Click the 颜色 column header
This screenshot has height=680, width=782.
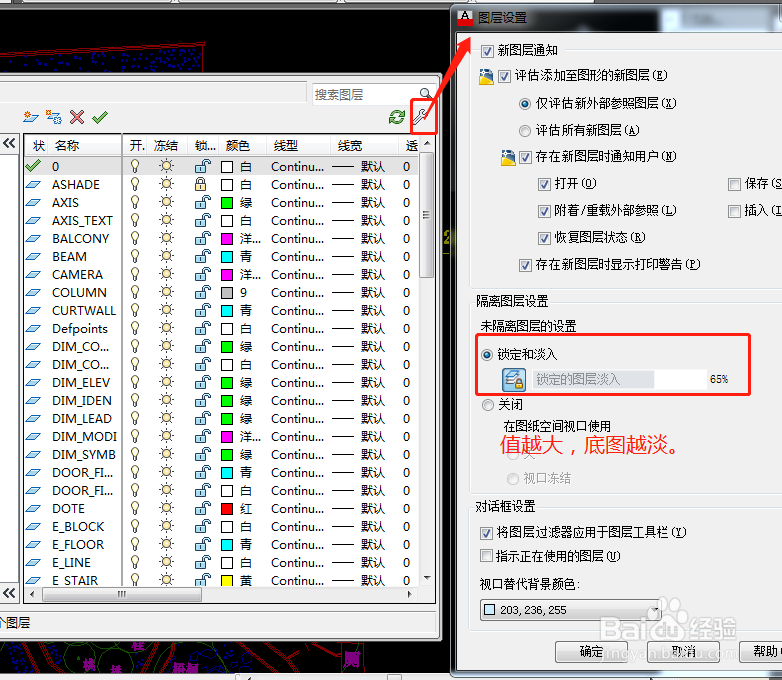tap(237, 145)
